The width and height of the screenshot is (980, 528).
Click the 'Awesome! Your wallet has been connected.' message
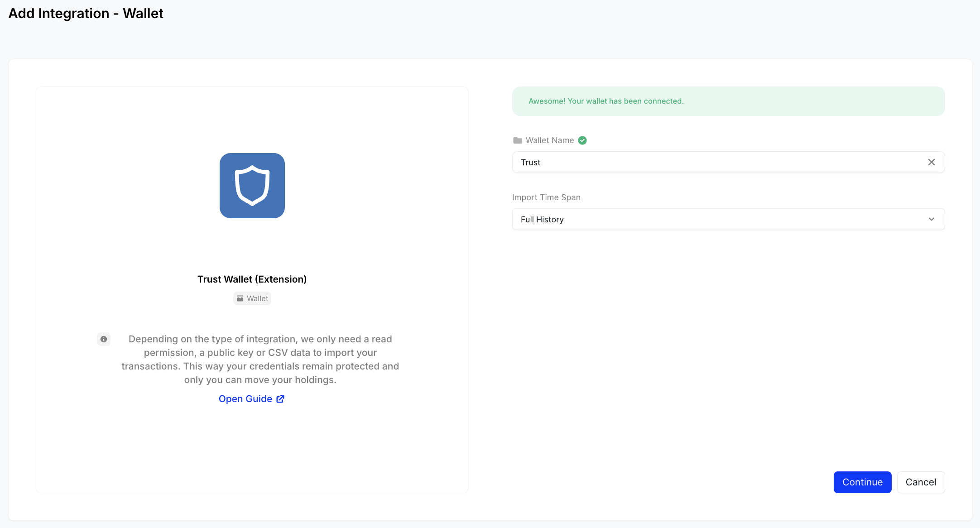coord(606,101)
